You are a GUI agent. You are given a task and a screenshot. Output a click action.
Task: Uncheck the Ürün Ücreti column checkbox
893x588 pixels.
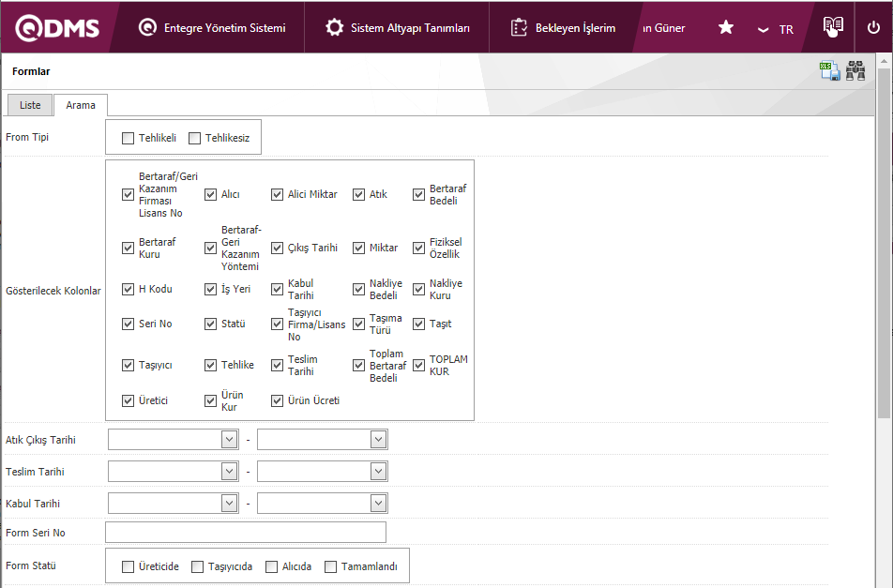point(278,401)
